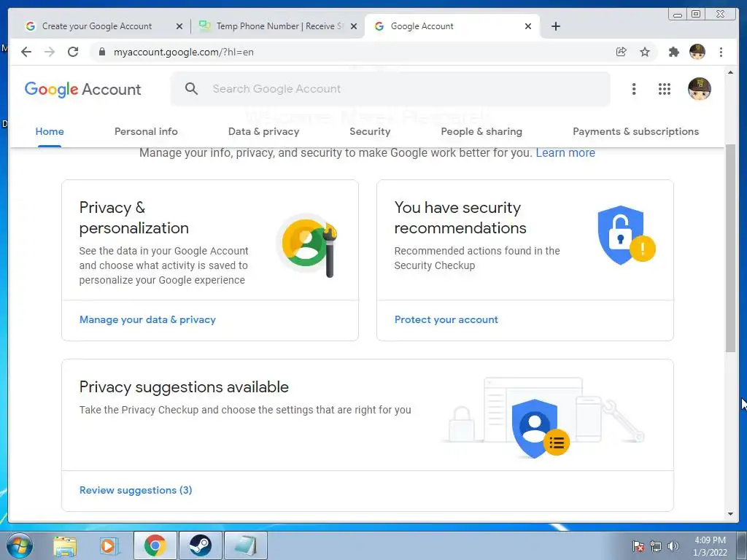Click You have security recommendations heading
747x560 pixels.
[460, 217]
